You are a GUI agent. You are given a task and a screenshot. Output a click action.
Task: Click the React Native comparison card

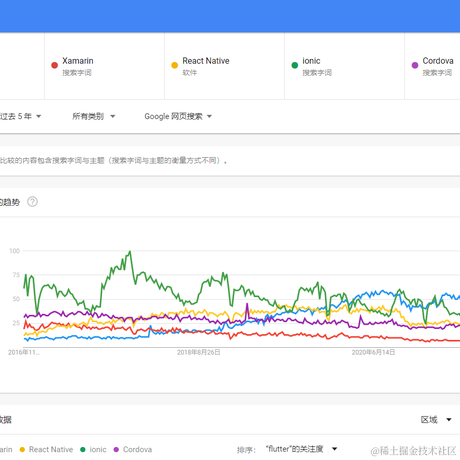click(x=224, y=66)
